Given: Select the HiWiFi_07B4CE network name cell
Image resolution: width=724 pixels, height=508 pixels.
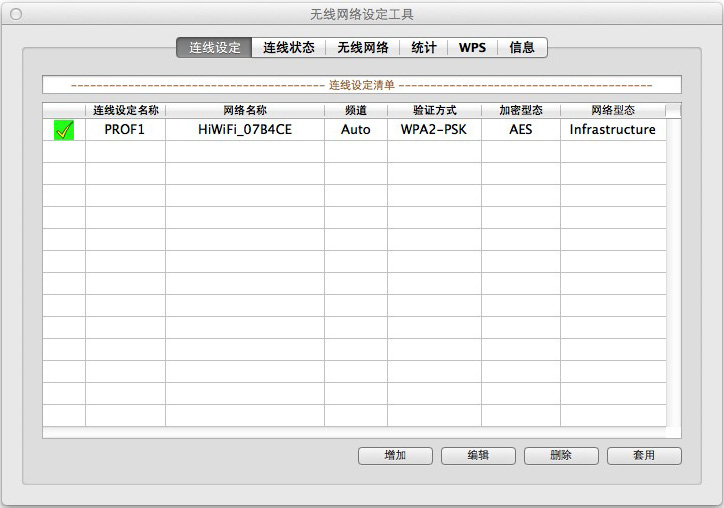Looking at the screenshot, I should 245,130.
